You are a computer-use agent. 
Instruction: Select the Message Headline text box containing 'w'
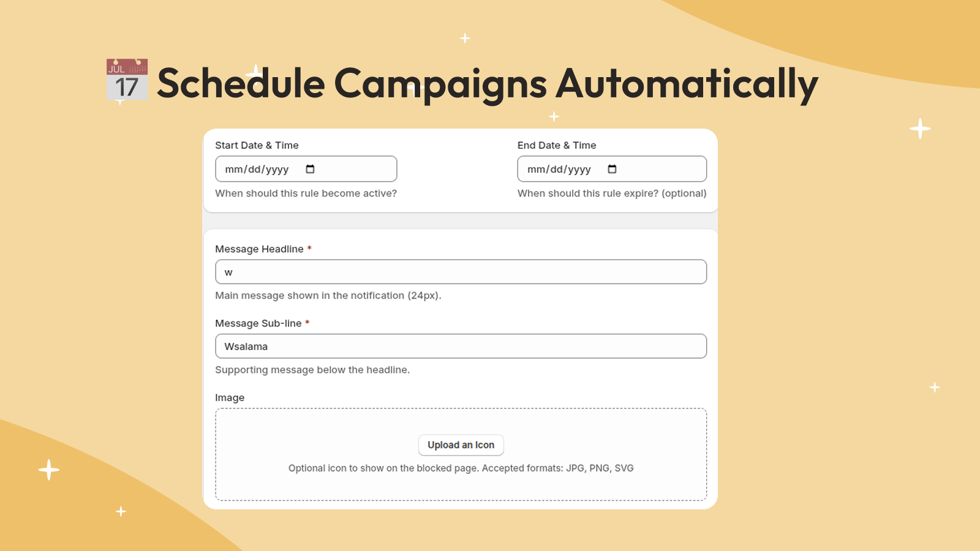pyautogui.click(x=461, y=272)
